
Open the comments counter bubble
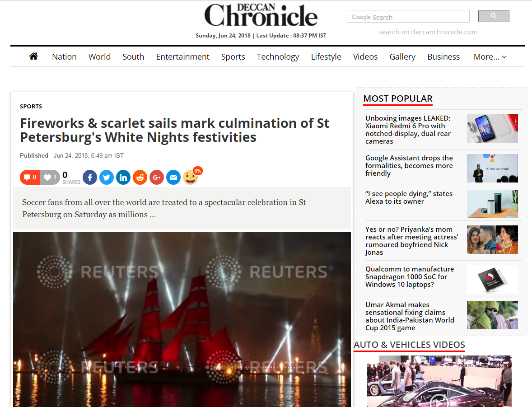(x=30, y=177)
